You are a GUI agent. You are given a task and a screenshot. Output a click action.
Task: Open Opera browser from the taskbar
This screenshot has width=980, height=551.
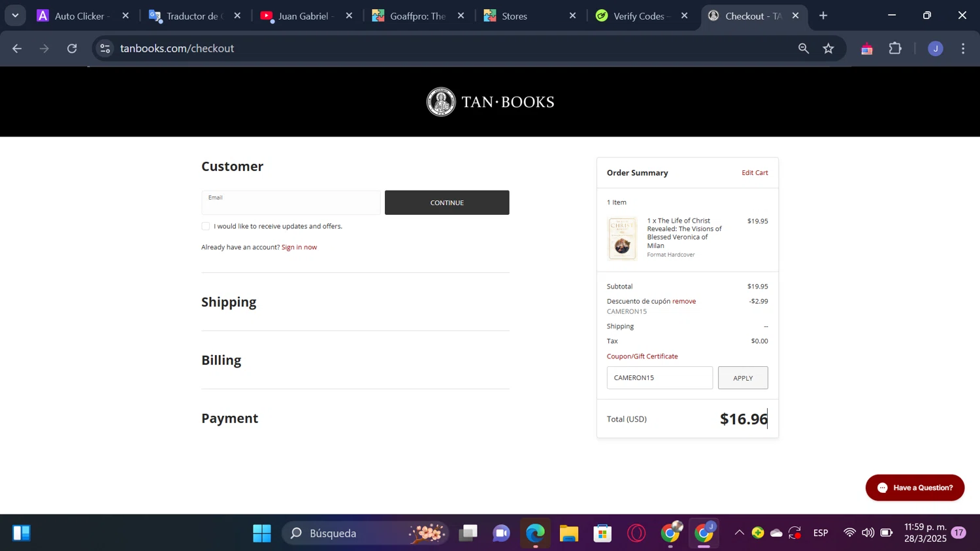pyautogui.click(x=636, y=533)
